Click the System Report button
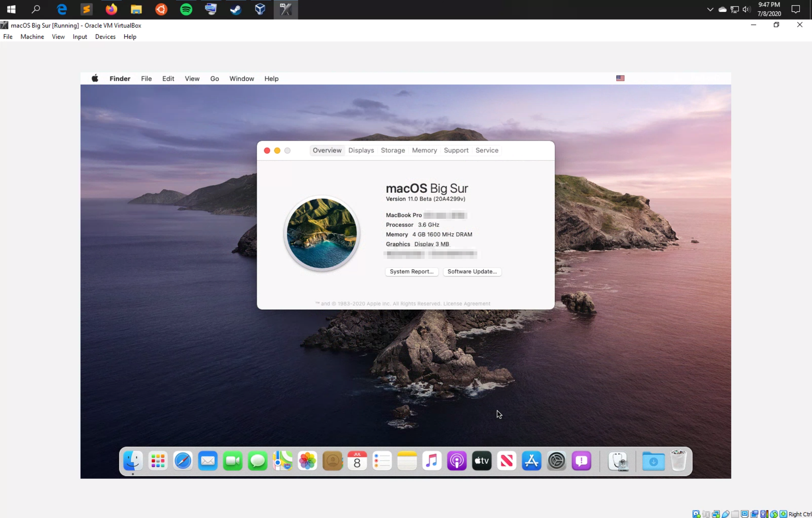 coord(411,272)
